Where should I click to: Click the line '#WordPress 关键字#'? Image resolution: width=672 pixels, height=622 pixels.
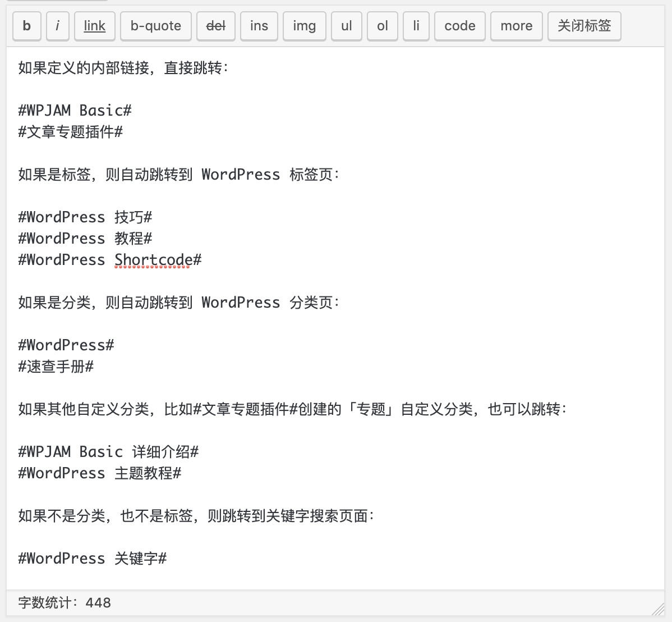pos(92,559)
